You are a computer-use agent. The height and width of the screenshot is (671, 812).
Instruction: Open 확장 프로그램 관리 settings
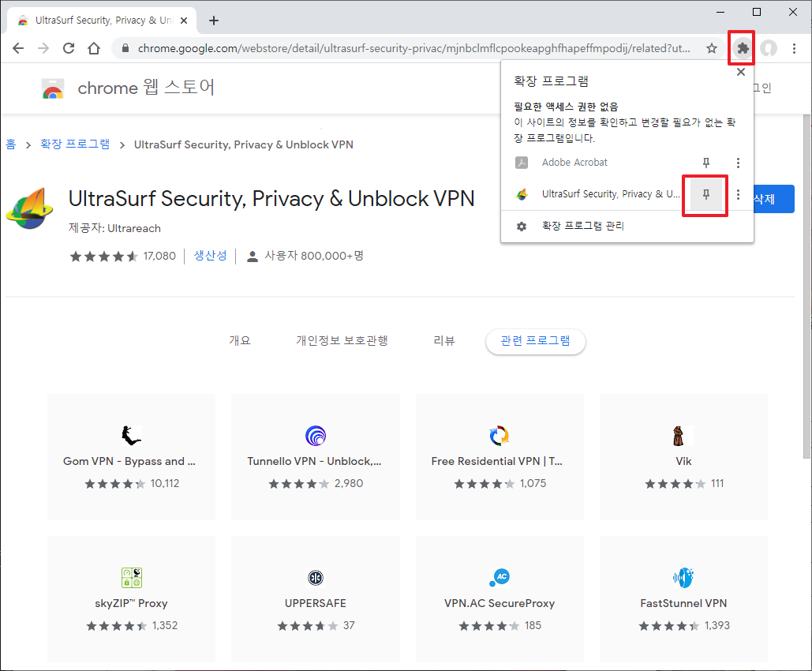pyautogui.click(x=627, y=226)
